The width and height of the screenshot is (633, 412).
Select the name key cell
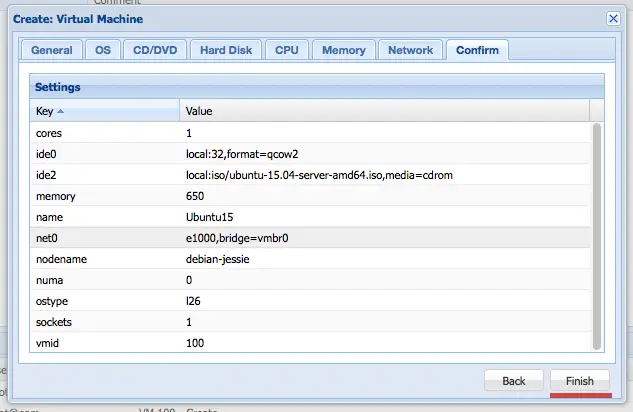[x=105, y=217]
